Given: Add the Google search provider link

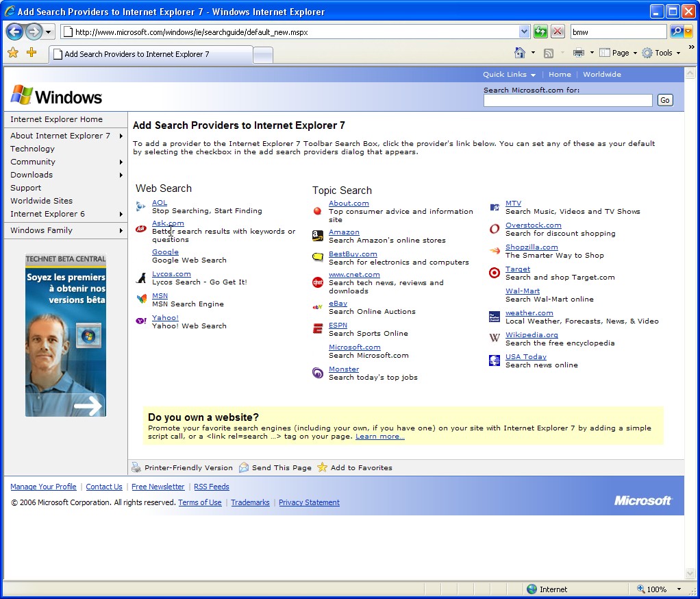Looking at the screenshot, I should (165, 252).
